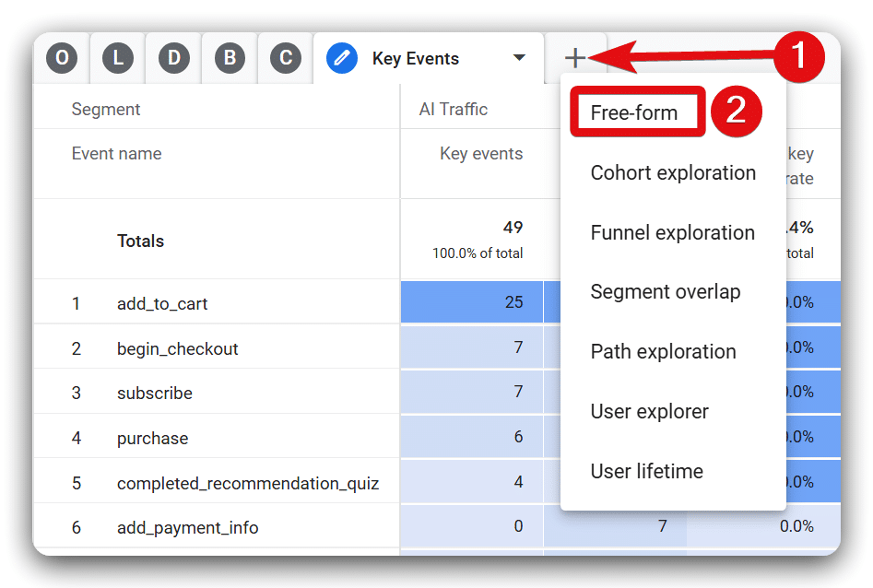Select the begin_checkout event name
This screenshot has height=588, width=873.
click(177, 348)
